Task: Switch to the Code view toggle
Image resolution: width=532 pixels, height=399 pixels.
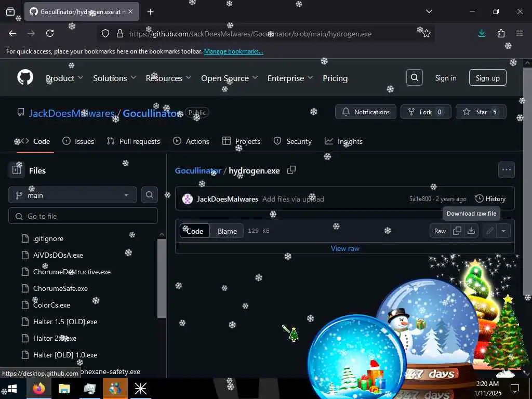Action: coord(195,231)
